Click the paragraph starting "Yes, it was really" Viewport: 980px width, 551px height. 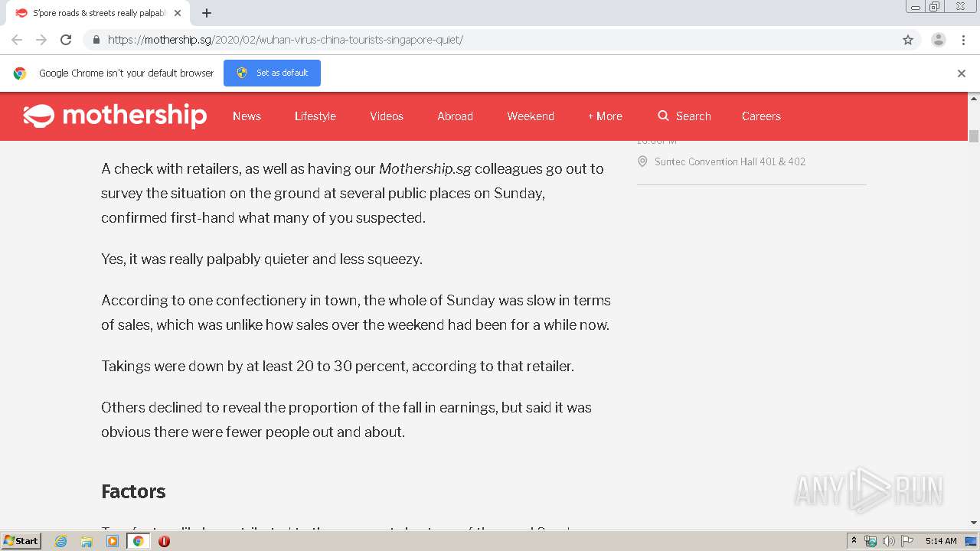[262, 259]
